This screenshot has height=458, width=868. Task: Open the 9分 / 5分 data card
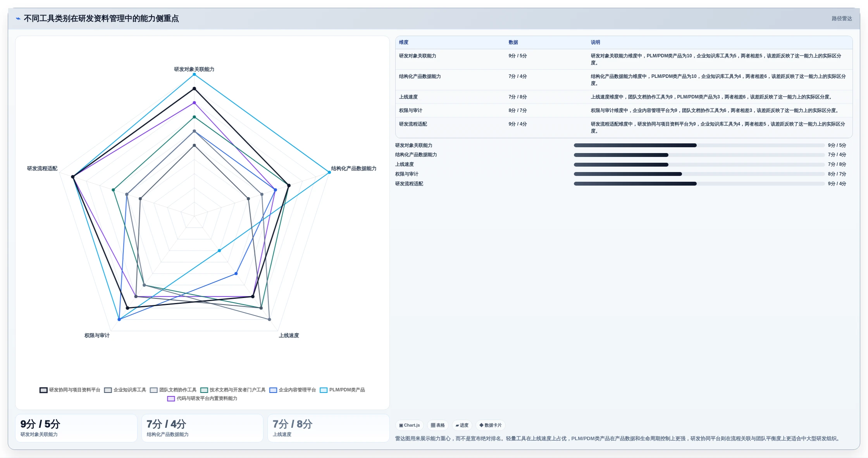(x=76, y=428)
